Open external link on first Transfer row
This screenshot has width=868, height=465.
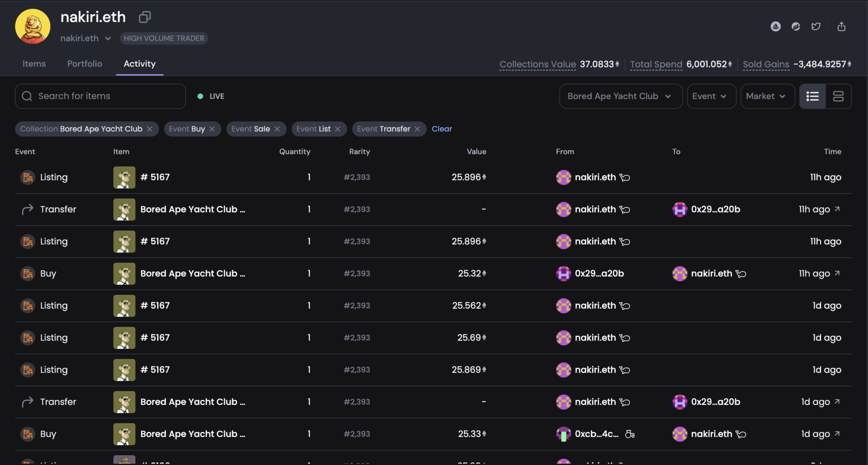click(837, 209)
